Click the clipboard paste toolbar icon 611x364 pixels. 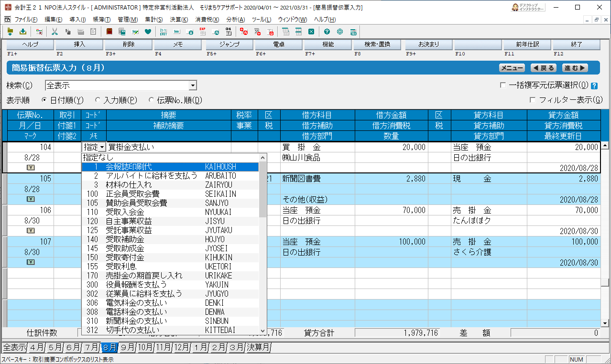(x=93, y=32)
